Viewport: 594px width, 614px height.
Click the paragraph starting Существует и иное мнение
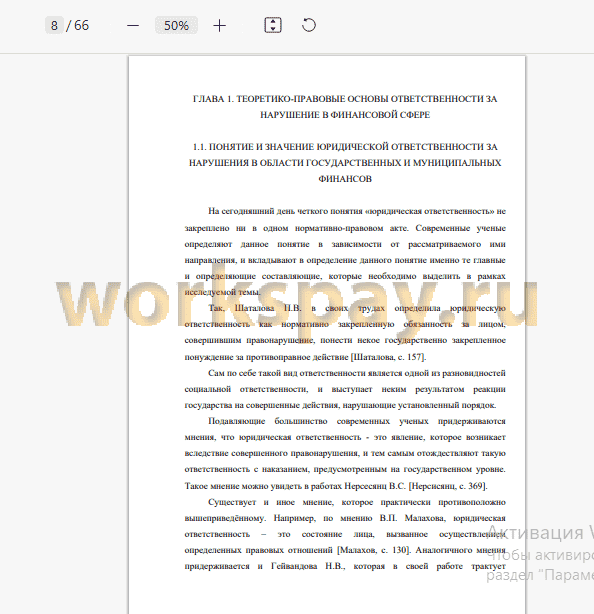click(345, 534)
